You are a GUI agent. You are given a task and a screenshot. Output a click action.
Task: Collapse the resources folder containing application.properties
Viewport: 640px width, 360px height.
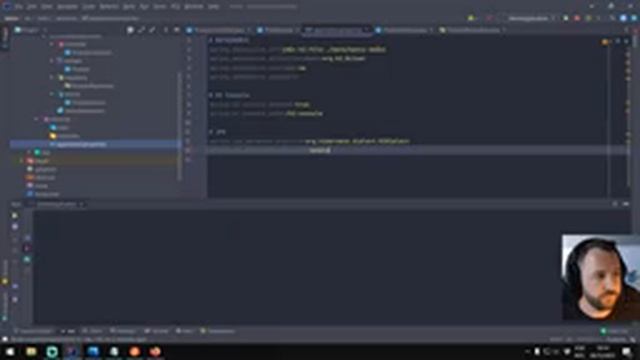[37, 119]
